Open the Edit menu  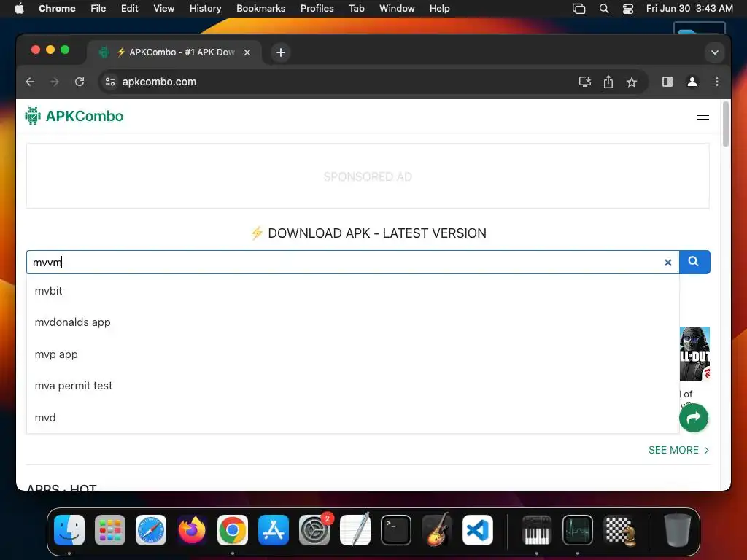[x=130, y=9]
